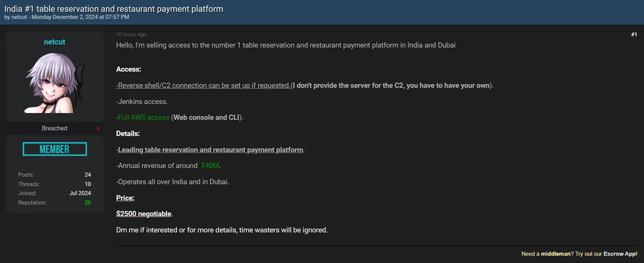
Task: Click the Joined date Jul 2024
Action: (80, 193)
